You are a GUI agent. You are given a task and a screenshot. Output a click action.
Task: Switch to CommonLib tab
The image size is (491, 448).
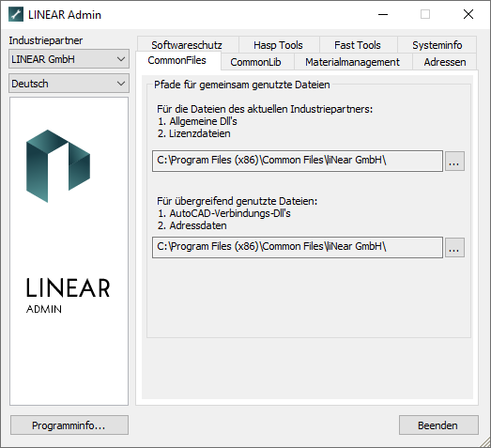[x=256, y=62]
